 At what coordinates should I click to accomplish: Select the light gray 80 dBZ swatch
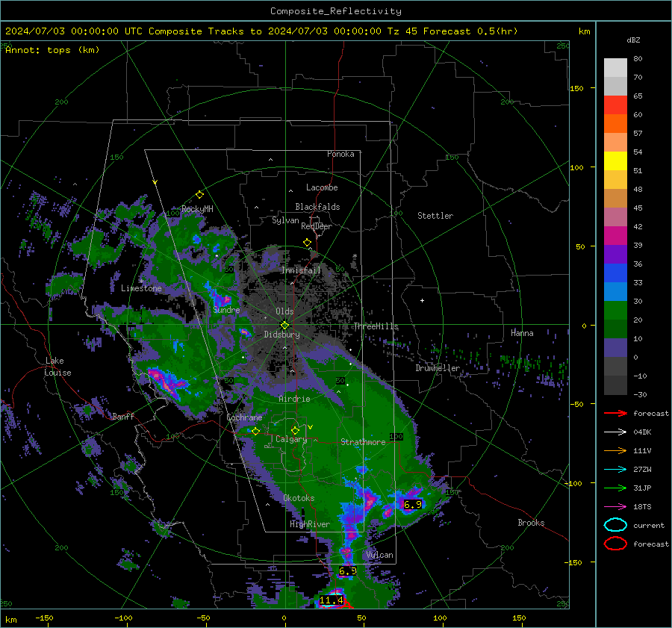click(x=615, y=68)
